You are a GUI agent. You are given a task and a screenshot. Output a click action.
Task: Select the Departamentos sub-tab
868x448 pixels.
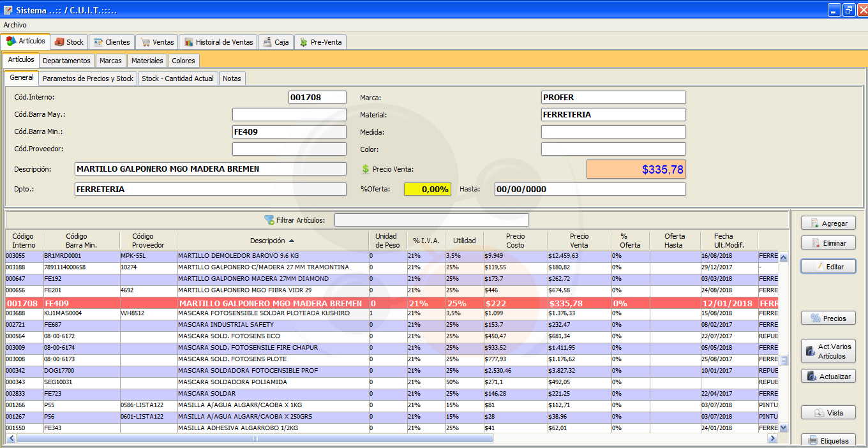tap(66, 61)
